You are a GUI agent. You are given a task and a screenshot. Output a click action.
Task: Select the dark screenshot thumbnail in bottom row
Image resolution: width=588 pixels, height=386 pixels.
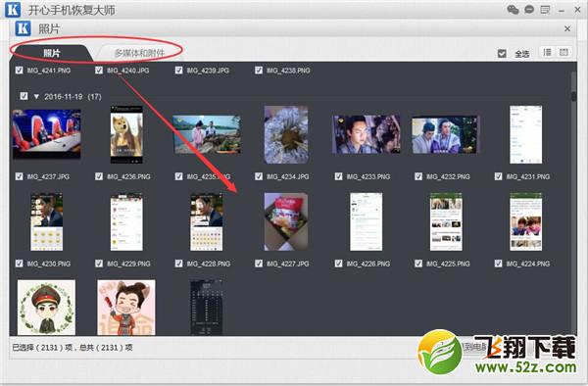(207, 308)
